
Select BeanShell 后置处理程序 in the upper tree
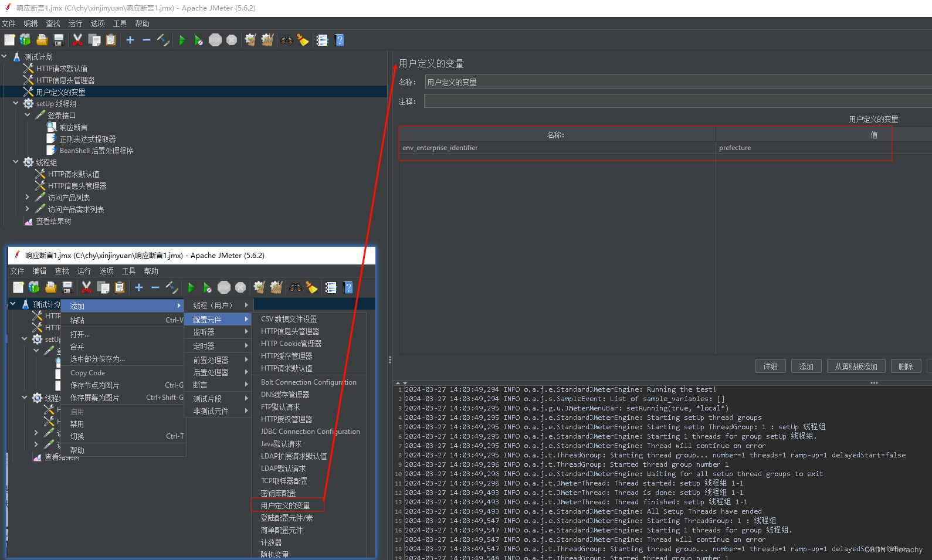pos(96,151)
